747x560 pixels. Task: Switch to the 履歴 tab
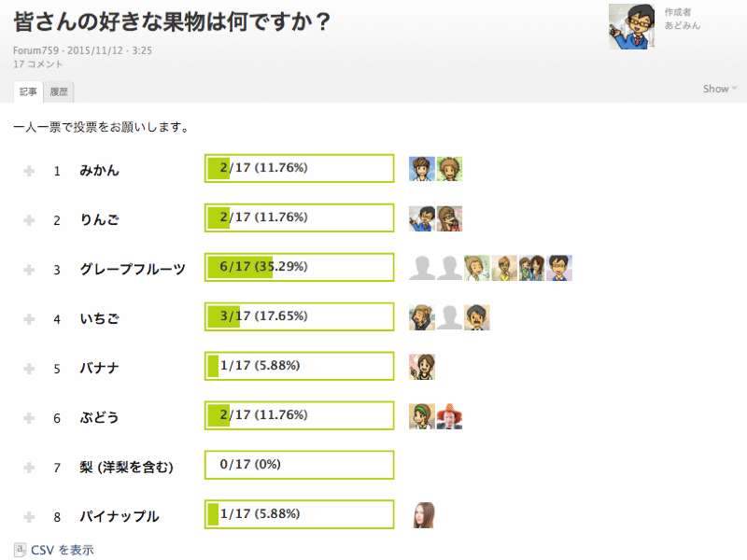point(59,91)
